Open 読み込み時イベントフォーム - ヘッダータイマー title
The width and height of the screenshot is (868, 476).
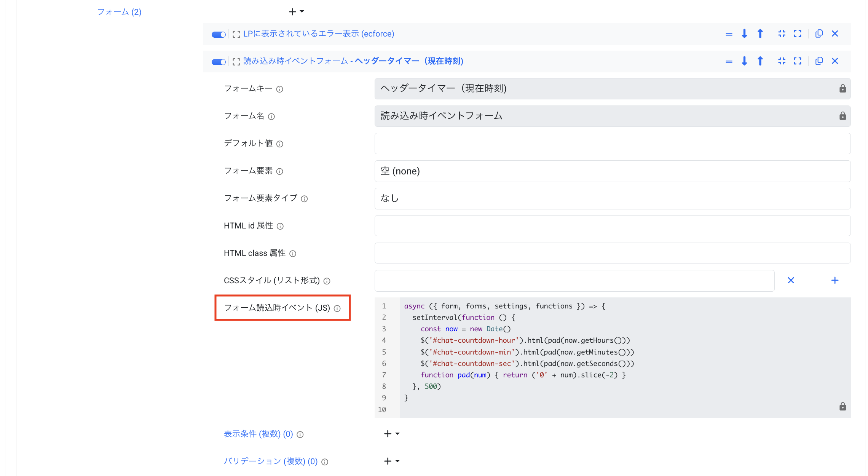(x=353, y=61)
